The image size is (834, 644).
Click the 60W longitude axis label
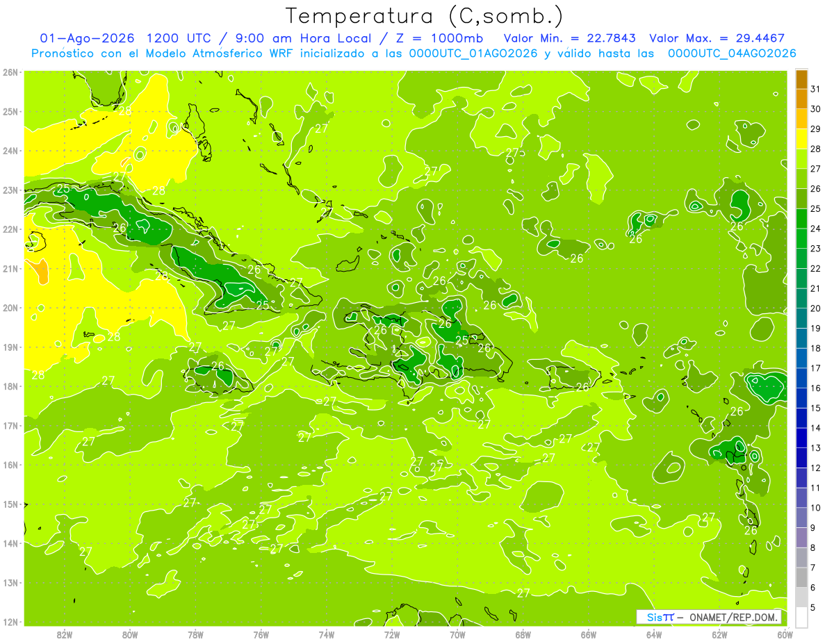pyautogui.click(x=785, y=634)
